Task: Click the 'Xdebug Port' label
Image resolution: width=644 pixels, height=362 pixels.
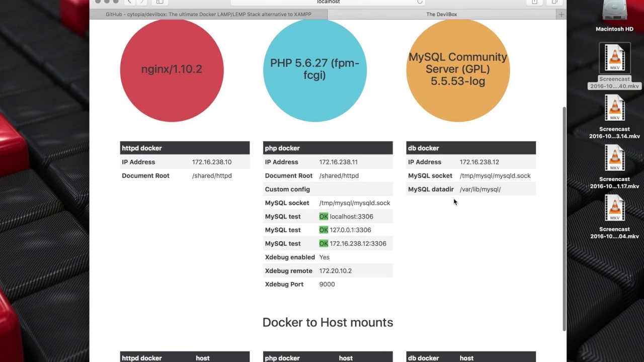Action: click(x=284, y=284)
